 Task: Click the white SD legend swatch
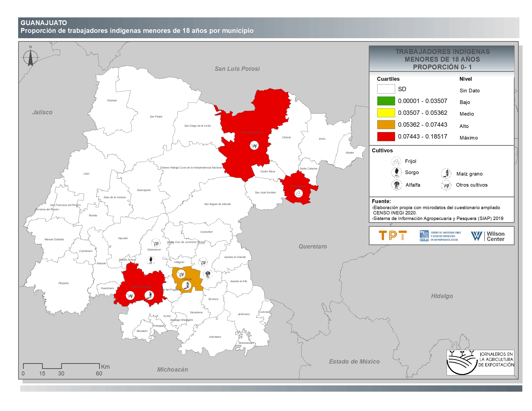point(386,89)
